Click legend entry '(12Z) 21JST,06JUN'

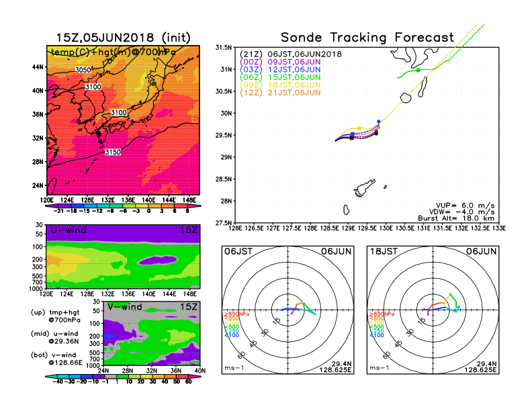[x=280, y=93]
